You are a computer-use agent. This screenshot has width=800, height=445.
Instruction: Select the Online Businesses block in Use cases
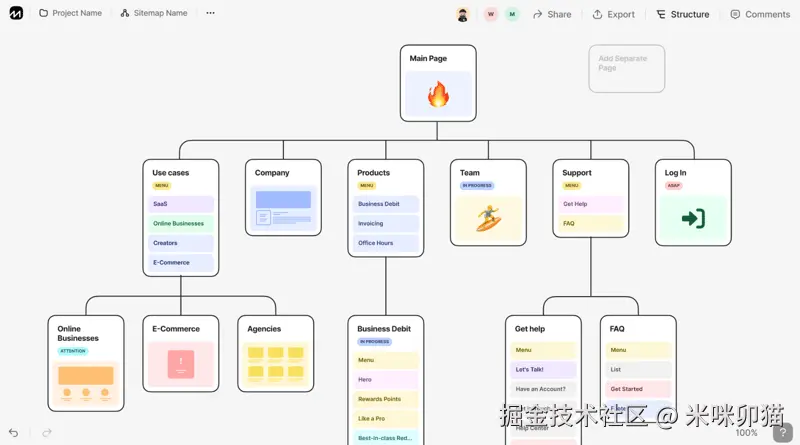(181, 224)
